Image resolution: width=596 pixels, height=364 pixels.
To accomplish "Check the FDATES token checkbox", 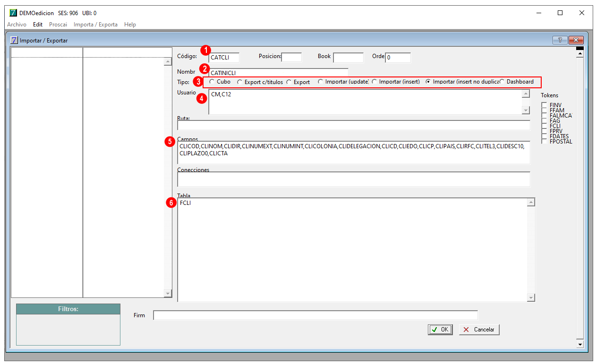I will click(545, 136).
